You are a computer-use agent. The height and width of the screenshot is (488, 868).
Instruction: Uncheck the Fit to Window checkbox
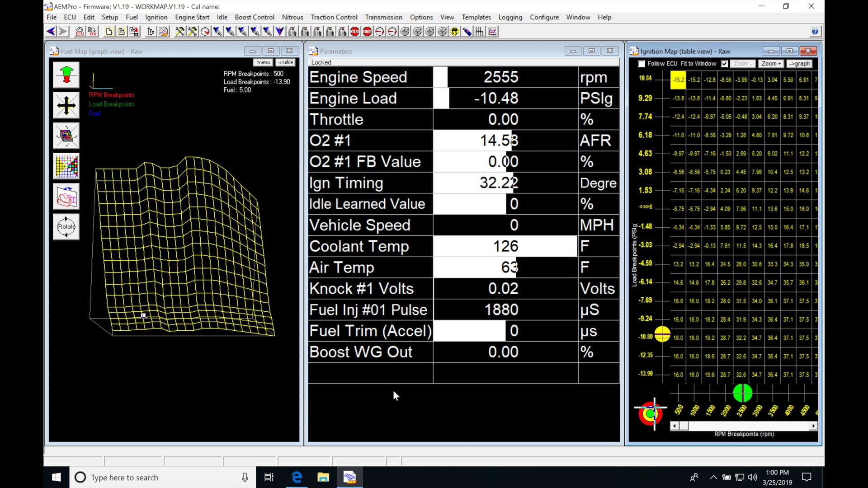pos(725,64)
